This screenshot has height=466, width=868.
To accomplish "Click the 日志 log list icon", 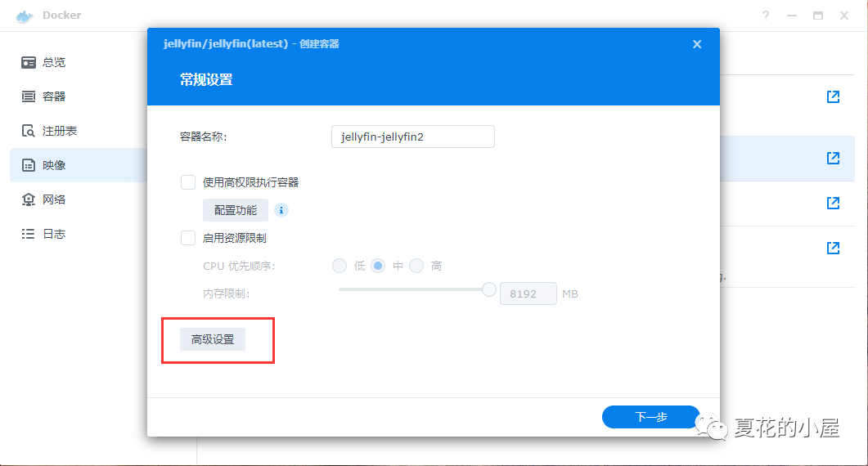I will tap(29, 234).
